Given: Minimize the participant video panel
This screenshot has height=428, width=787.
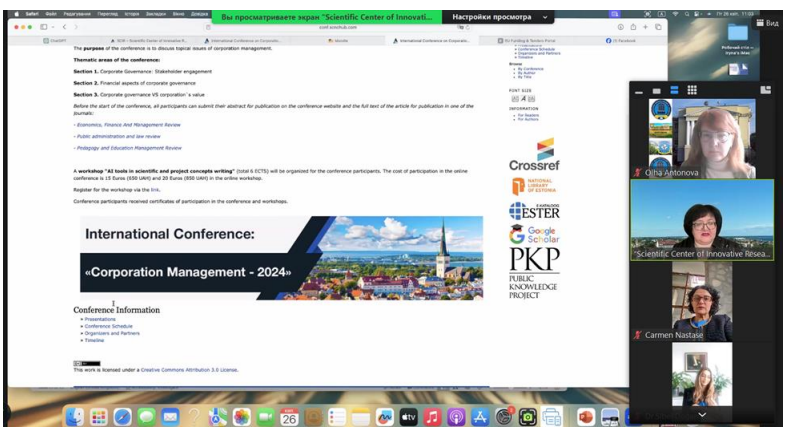Looking at the screenshot, I should click(x=638, y=92).
